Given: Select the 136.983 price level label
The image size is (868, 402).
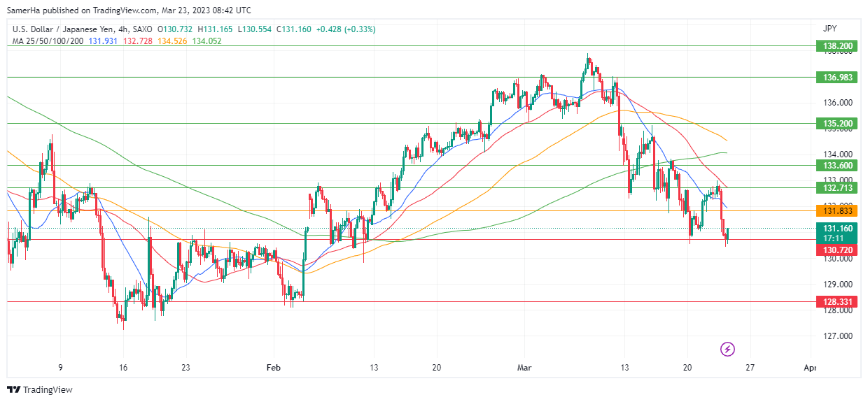Looking at the screenshot, I should 836,77.
